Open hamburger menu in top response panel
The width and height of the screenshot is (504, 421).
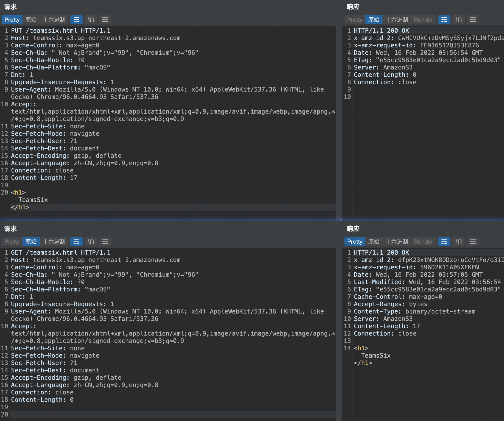coord(473,20)
